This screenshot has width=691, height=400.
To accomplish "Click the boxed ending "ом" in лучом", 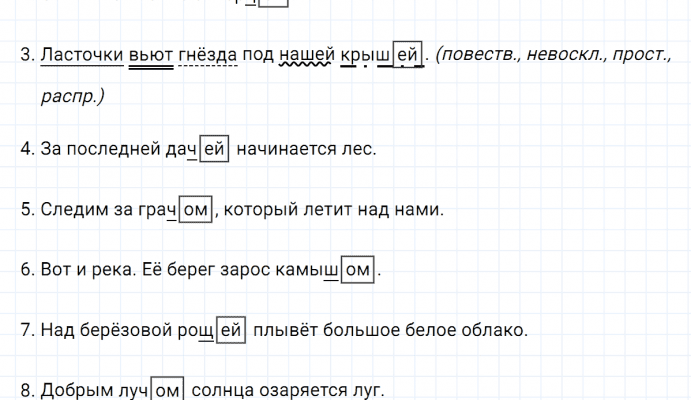I will [168, 390].
